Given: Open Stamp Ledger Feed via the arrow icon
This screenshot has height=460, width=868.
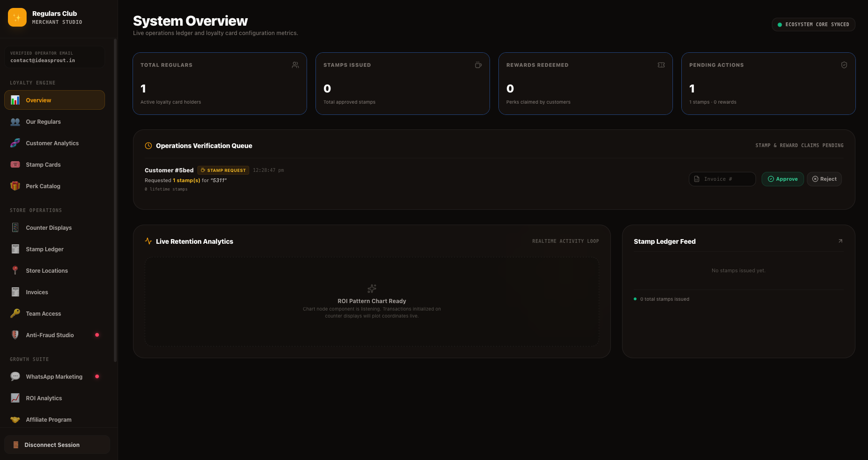Looking at the screenshot, I should (x=840, y=241).
